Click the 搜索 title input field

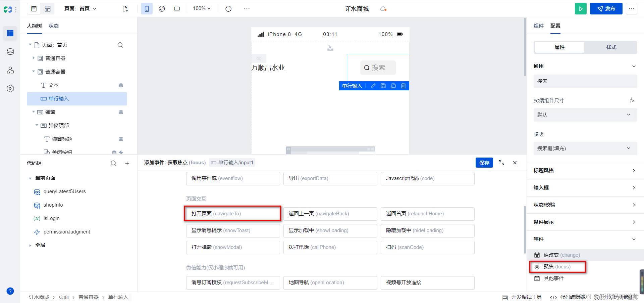(x=585, y=81)
